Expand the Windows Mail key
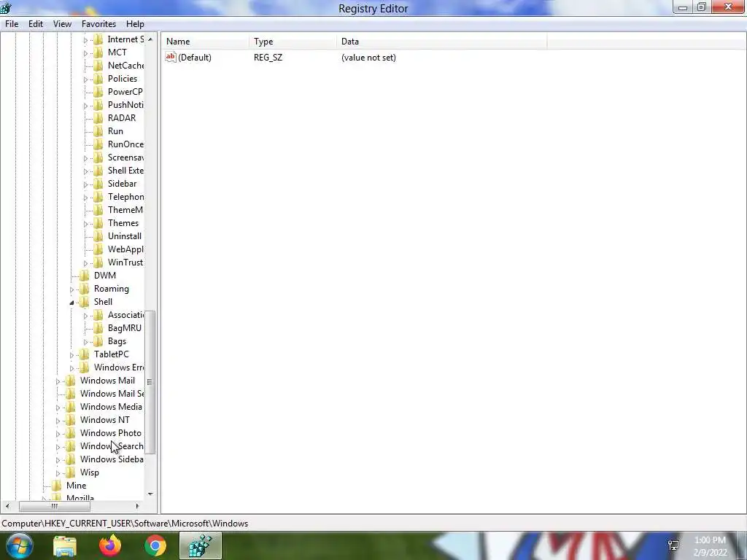Image resolution: width=747 pixels, height=560 pixels. [x=58, y=381]
